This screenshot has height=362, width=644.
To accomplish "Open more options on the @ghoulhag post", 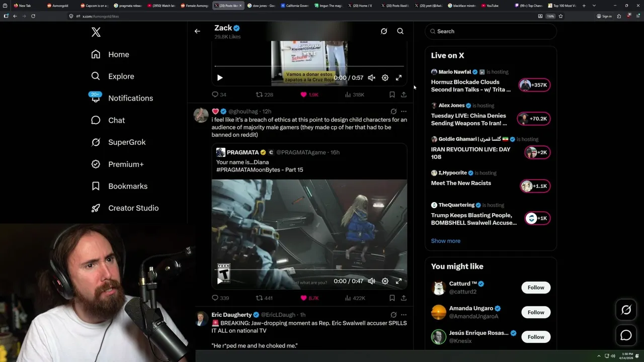I will tap(404, 112).
